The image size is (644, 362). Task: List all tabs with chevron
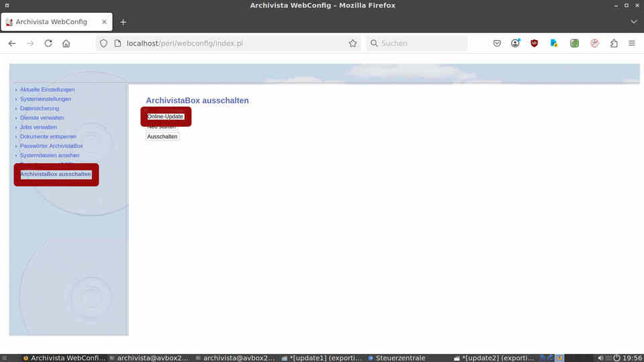634,21
